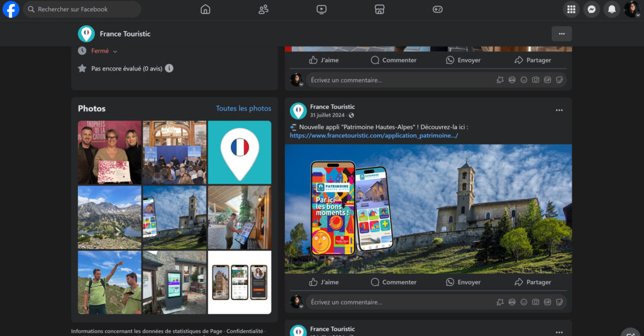Click Commenter on the 31 juillet post

click(394, 282)
